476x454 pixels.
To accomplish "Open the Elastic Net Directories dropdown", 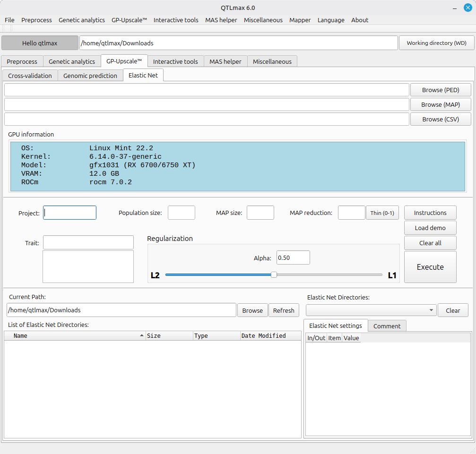I will pos(371,310).
